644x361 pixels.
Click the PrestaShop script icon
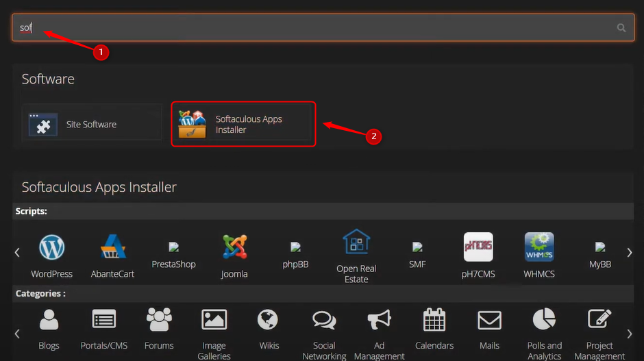click(x=173, y=247)
